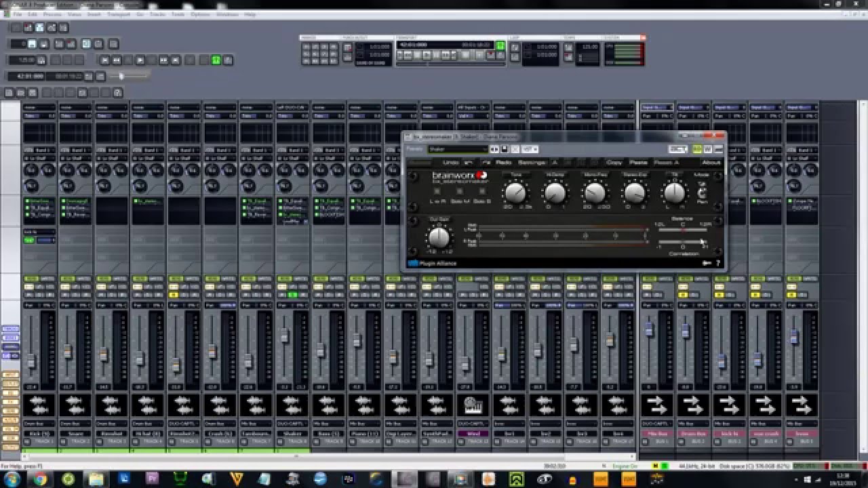Open the Windows Start menu
Image resolution: width=868 pixels, height=488 pixels.
click(x=13, y=479)
